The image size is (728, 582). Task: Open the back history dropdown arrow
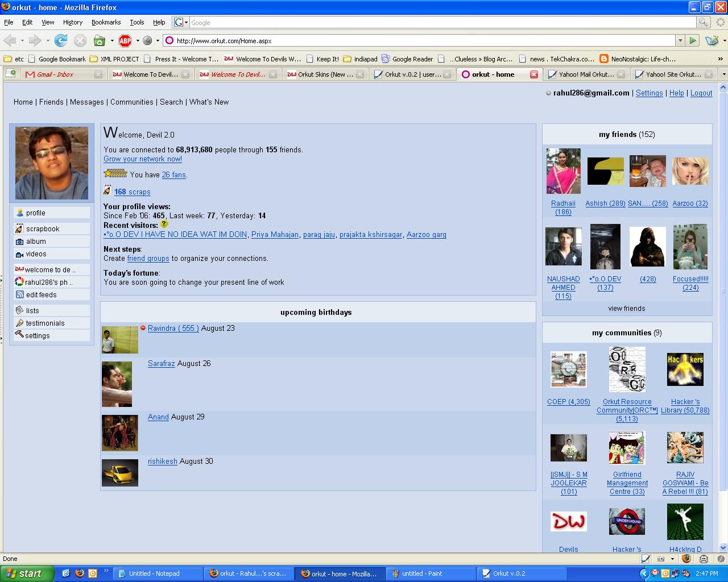22,41
